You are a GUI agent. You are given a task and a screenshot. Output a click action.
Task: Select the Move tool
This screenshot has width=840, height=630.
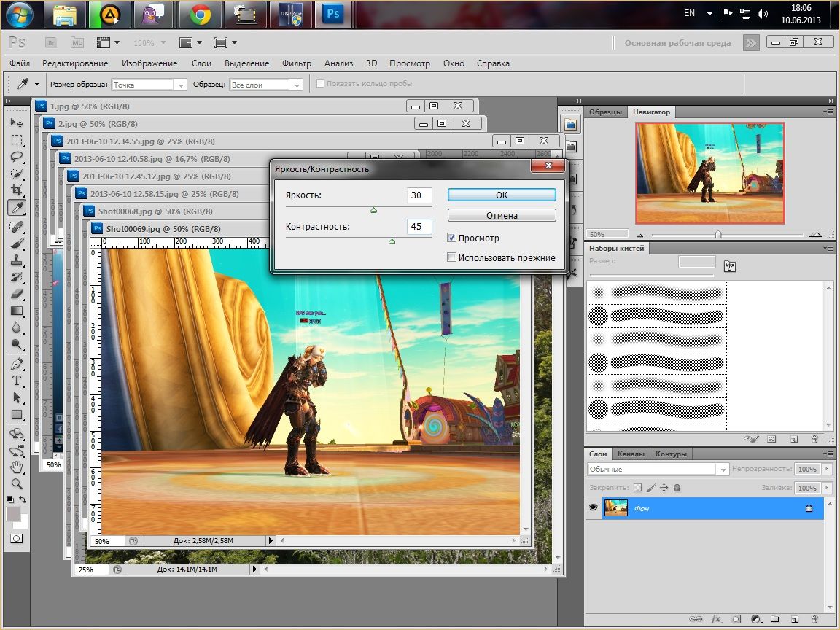pos(17,122)
